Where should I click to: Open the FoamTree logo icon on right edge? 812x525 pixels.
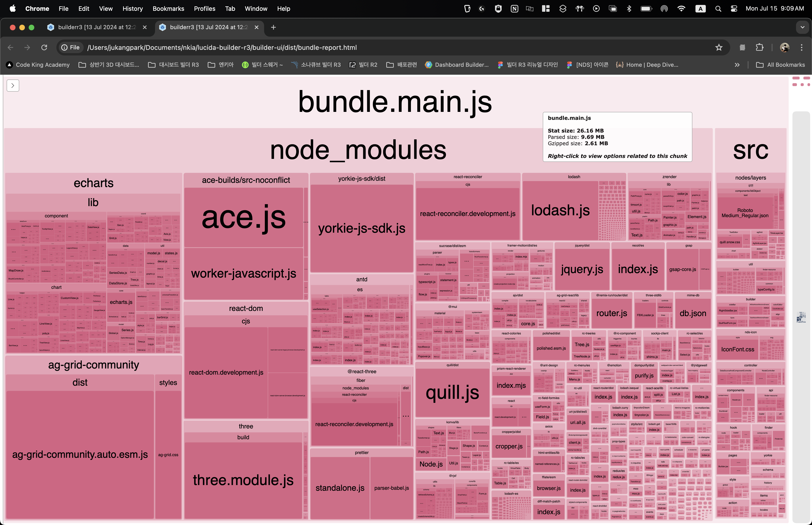coord(801,317)
